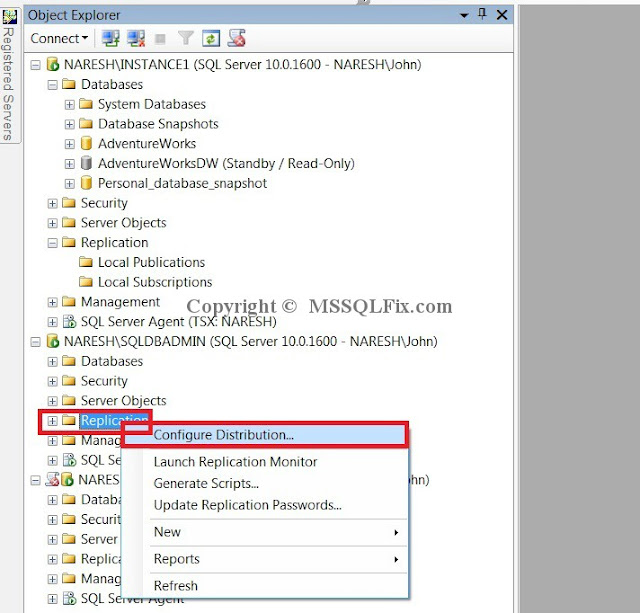Open the New submenu
The image size is (640, 613).
[265, 532]
